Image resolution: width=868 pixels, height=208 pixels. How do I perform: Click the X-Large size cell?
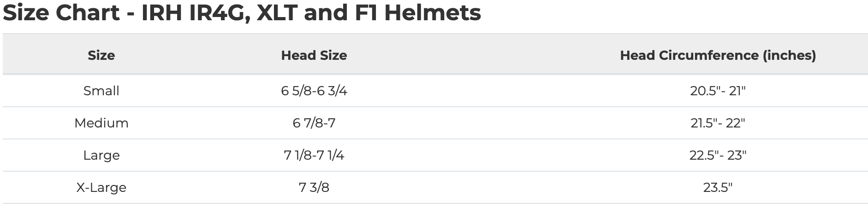[101, 188]
